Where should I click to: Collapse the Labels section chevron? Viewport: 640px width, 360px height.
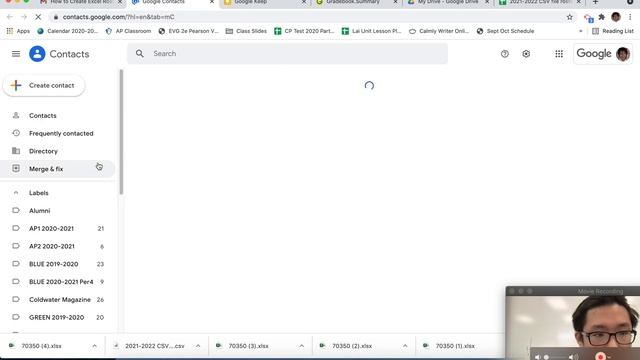click(16, 193)
